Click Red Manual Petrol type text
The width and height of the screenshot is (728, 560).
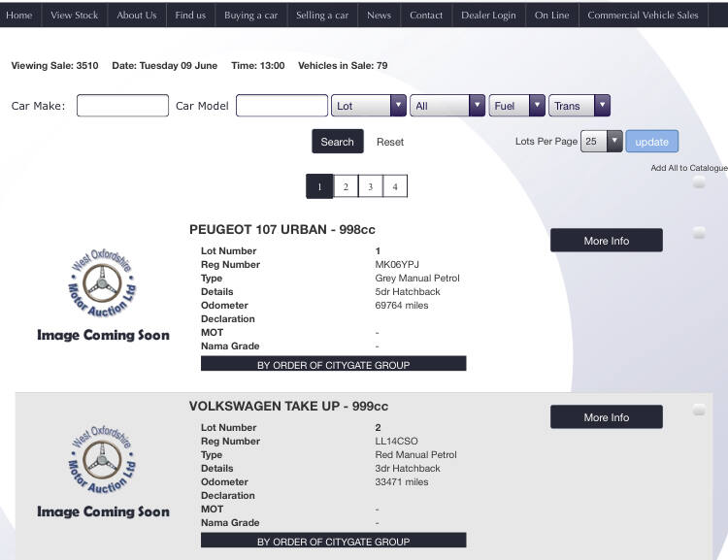[x=416, y=454]
